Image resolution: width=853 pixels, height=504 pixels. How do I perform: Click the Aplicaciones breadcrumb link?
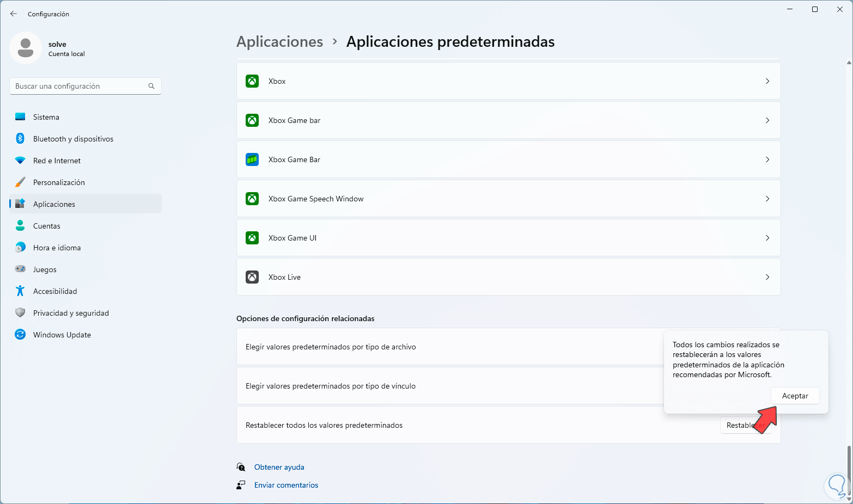pyautogui.click(x=279, y=42)
